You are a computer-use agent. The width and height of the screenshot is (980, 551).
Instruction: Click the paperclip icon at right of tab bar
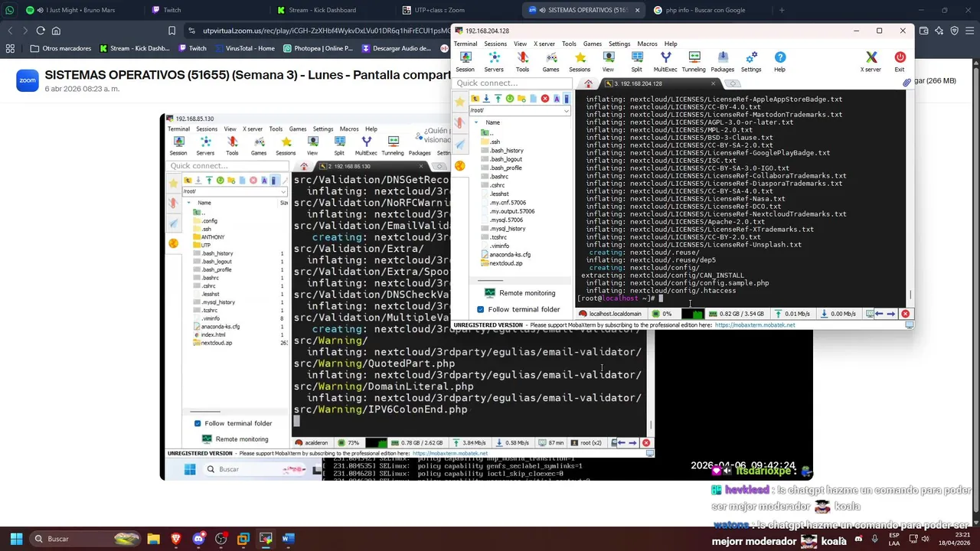(x=906, y=83)
